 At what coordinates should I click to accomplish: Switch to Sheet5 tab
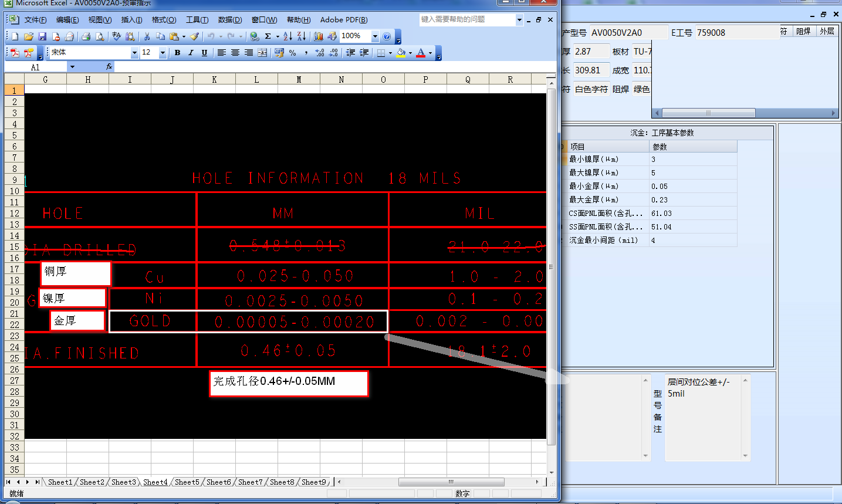click(x=187, y=482)
